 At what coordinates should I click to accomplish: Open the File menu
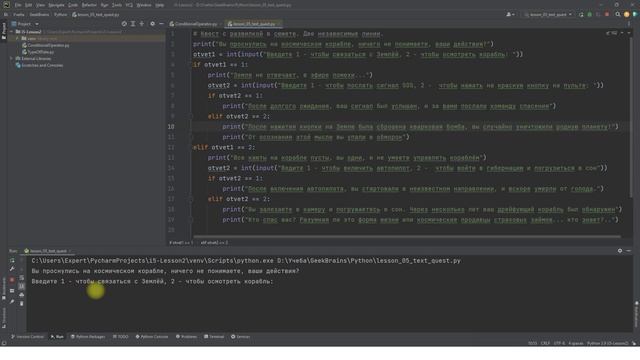18,5
